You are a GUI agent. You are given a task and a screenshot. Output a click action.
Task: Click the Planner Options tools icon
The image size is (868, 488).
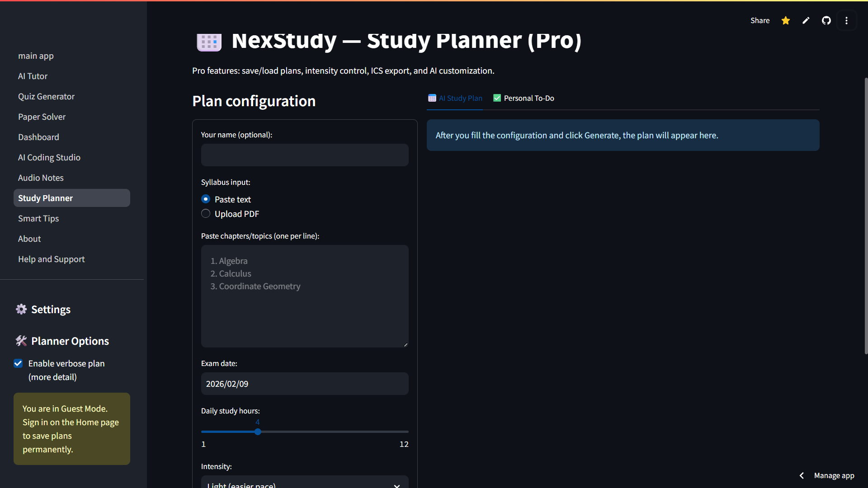coord(21,341)
